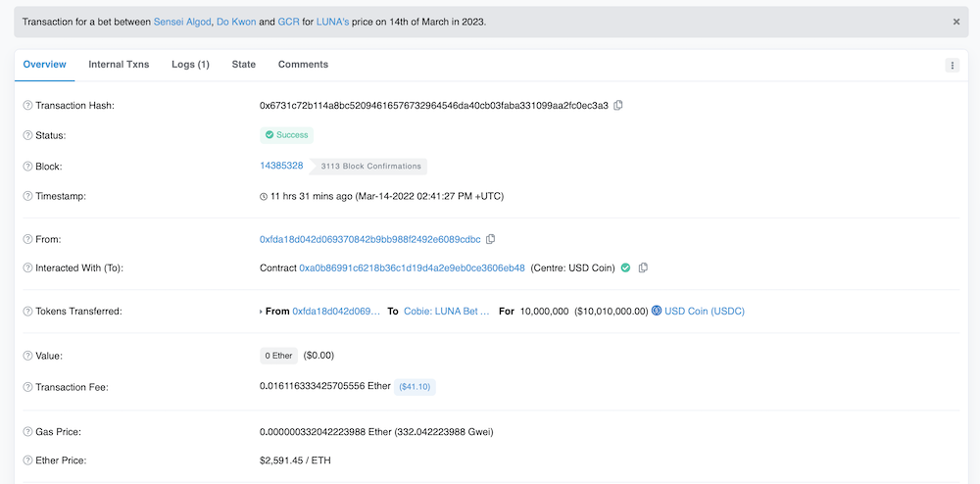
Task: Dismiss the bet notice banner
Action: tap(956, 22)
